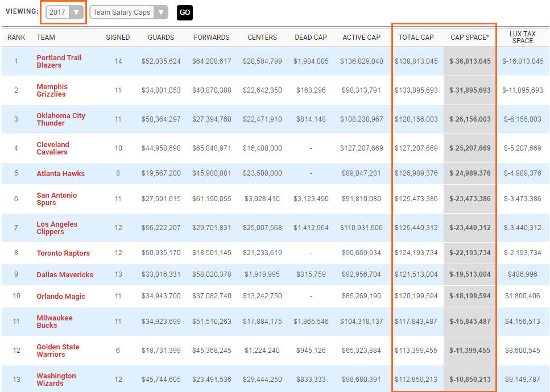This screenshot has height=392, width=550.
Task: Sort table by DEAD CAP header
Action: (311, 37)
